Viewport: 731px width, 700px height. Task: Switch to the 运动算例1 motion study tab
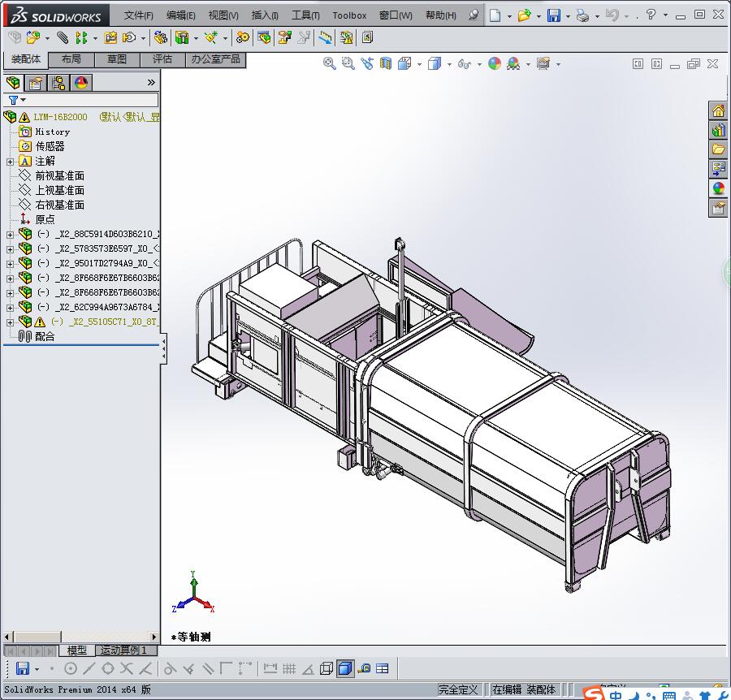124,650
